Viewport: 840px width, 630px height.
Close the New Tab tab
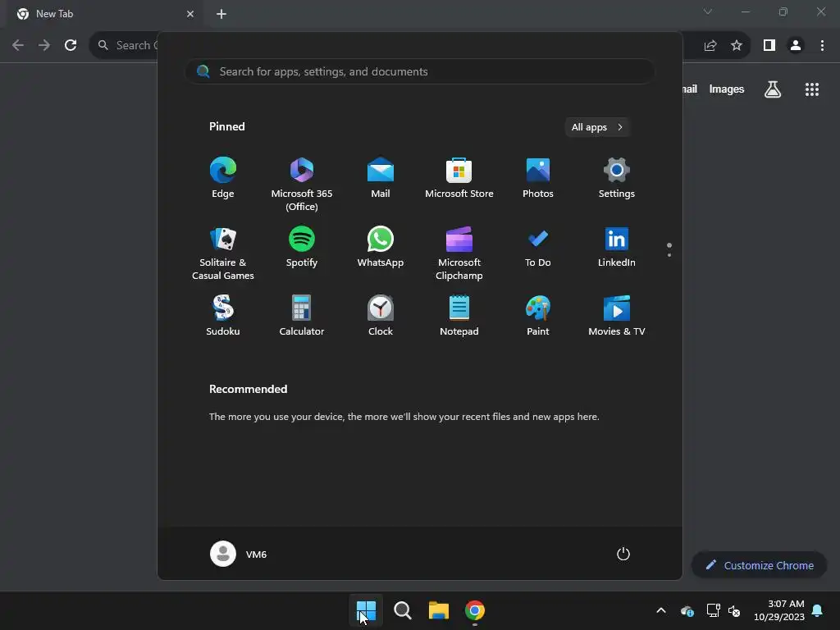(190, 14)
